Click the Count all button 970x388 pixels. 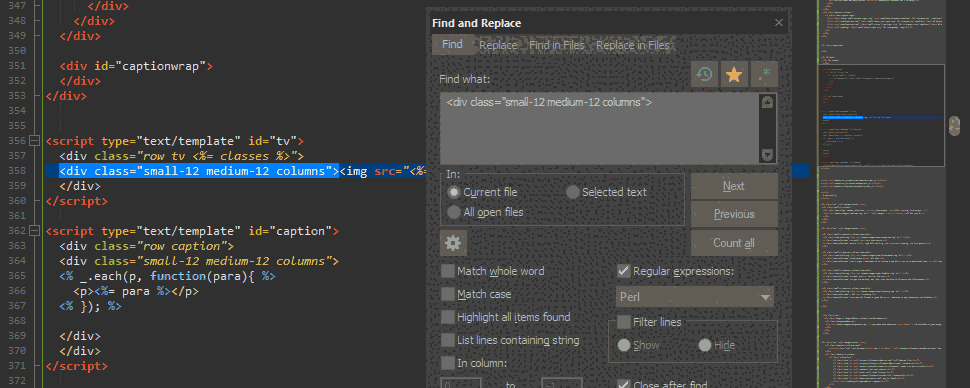(734, 243)
